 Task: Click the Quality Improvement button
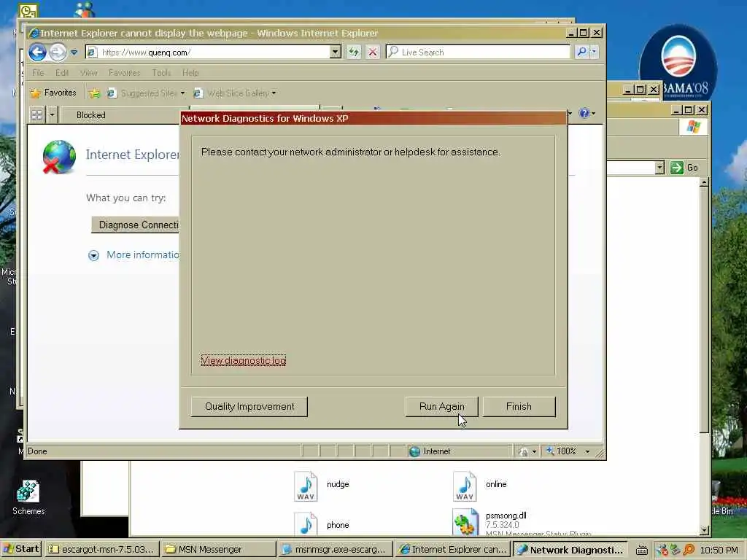click(x=249, y=407)
